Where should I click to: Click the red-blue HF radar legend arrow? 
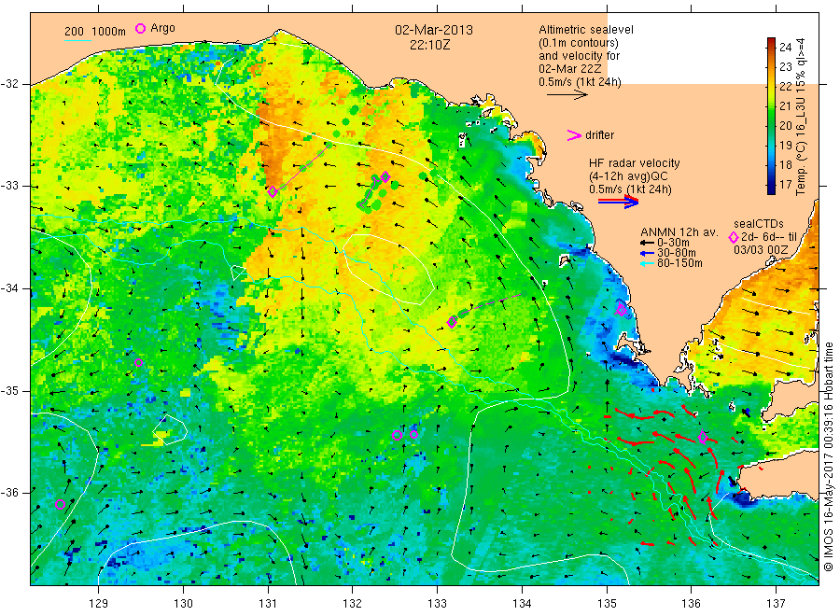click(x=618, y=202)
